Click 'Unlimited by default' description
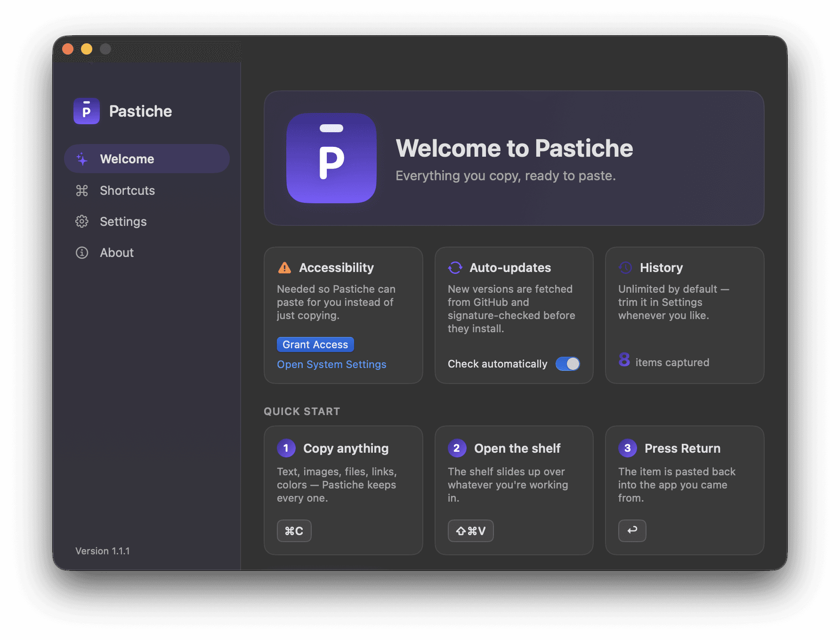Screen dimensions: 840x640 (674, 302)
